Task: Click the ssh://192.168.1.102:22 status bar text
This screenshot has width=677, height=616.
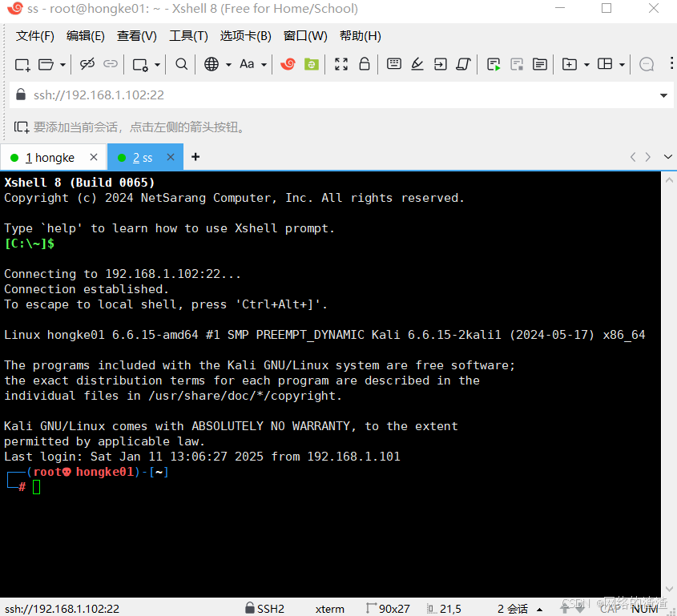Action: point(62,609)
